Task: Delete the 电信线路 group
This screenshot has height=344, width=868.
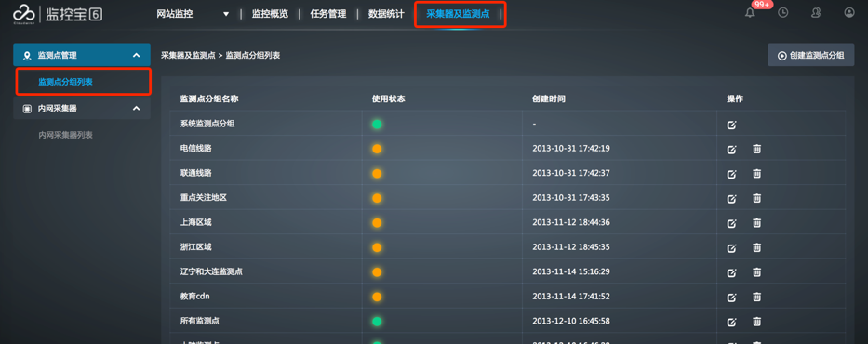Action: coord(756,149)
